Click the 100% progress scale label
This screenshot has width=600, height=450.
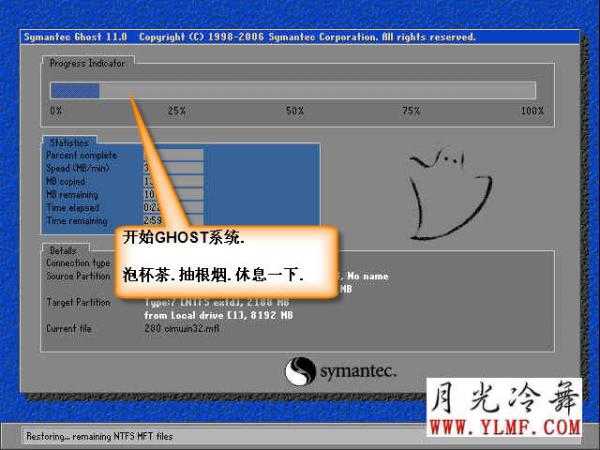click(532, 111)
